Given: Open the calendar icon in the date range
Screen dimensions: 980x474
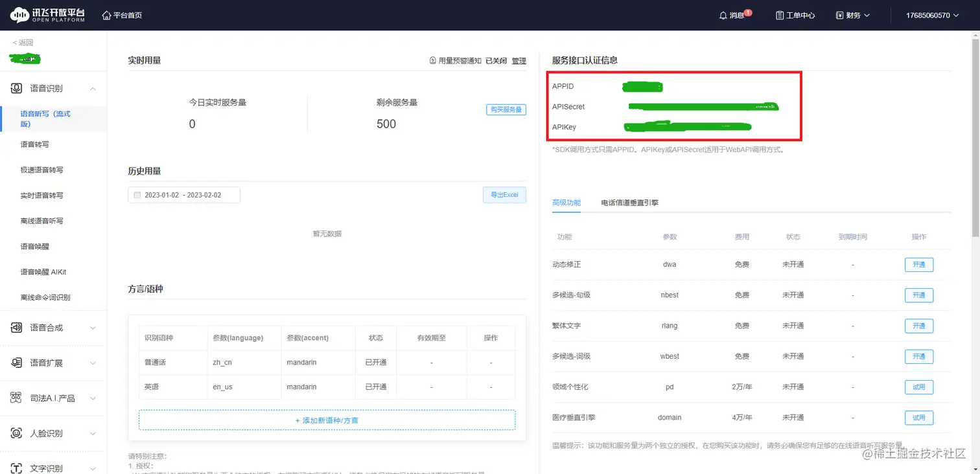Looking at the screenshot, I should (x=137, y=195).
